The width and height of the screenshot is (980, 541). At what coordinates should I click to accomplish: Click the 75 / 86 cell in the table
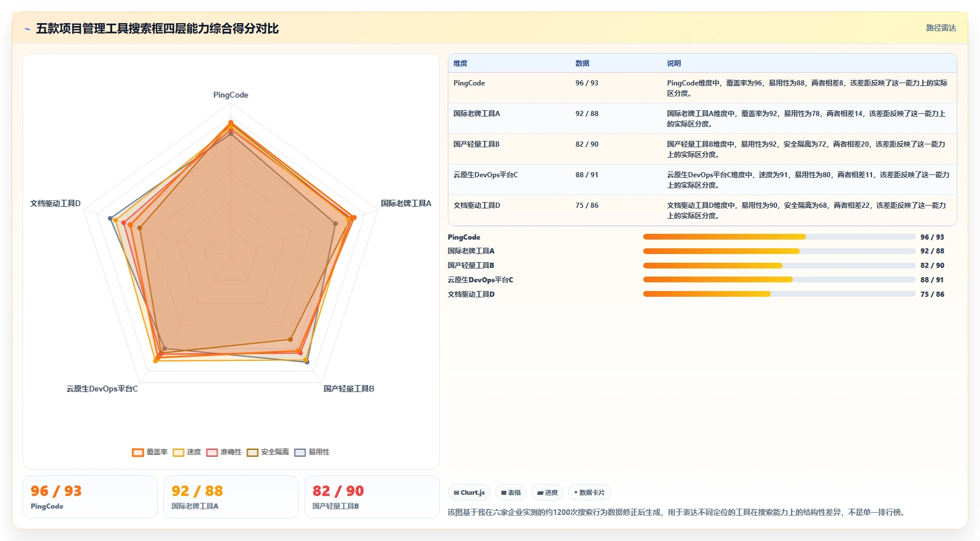587,206
